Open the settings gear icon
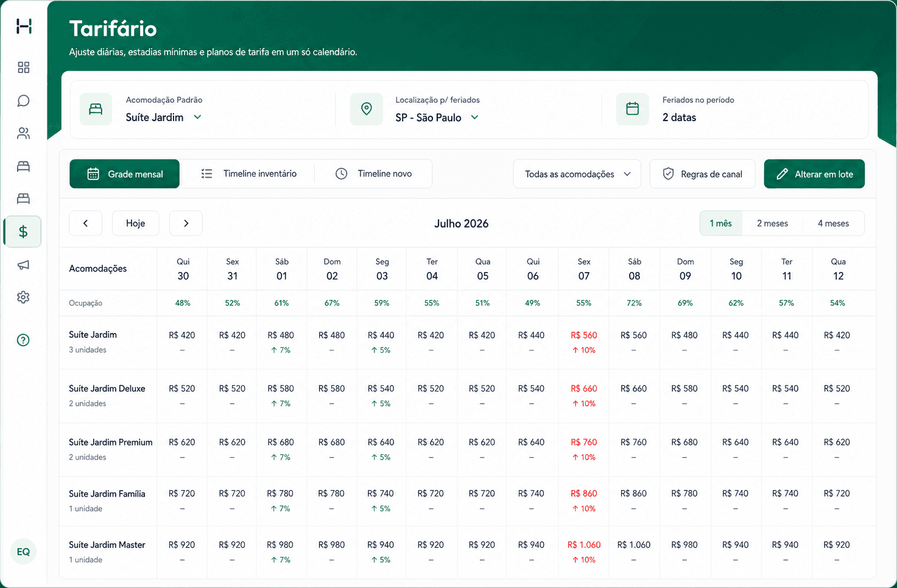The width and height of the screenshot is (897, 588). coord(23,297)
